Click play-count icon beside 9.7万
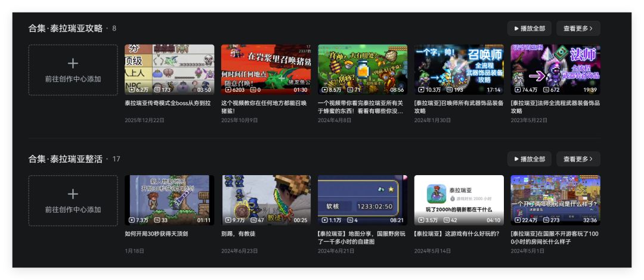Screen dimensions: 644x280 coord(228,220)
